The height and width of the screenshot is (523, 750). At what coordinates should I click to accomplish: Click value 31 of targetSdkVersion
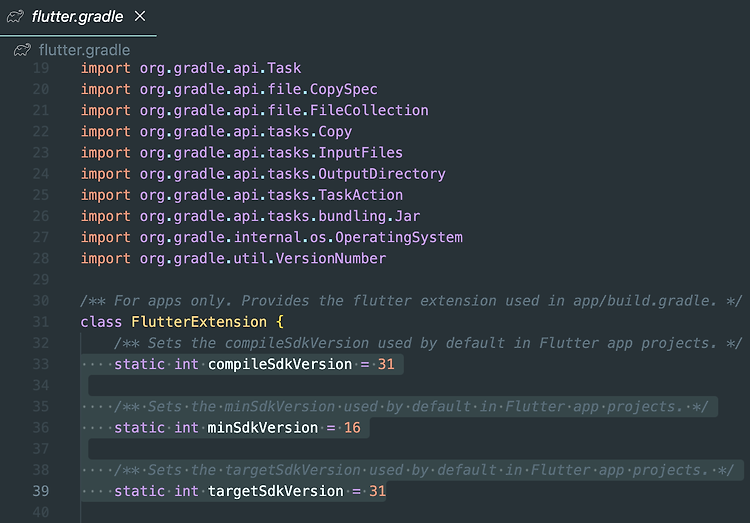[x=377, y=491]
